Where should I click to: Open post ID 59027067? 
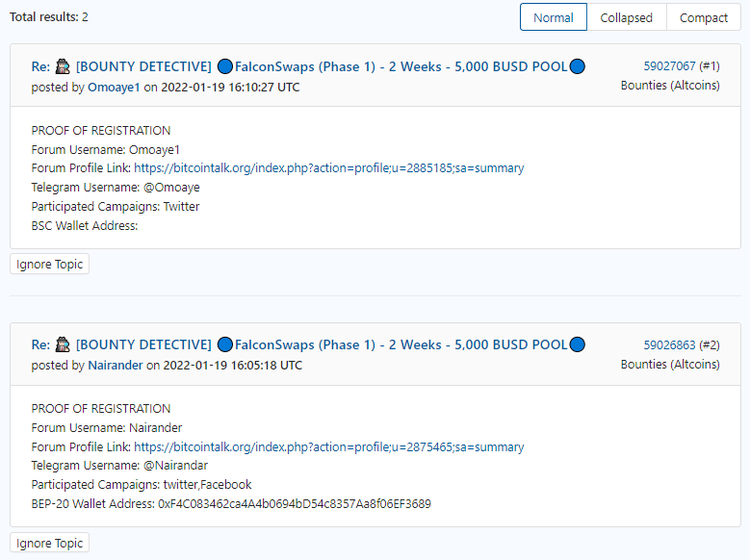[669, 66]
